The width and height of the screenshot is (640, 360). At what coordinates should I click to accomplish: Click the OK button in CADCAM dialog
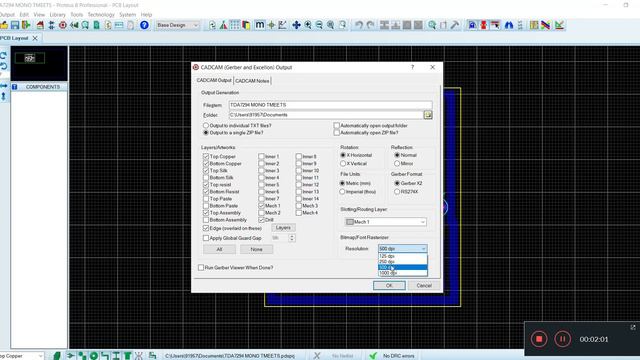coord(389,286)
